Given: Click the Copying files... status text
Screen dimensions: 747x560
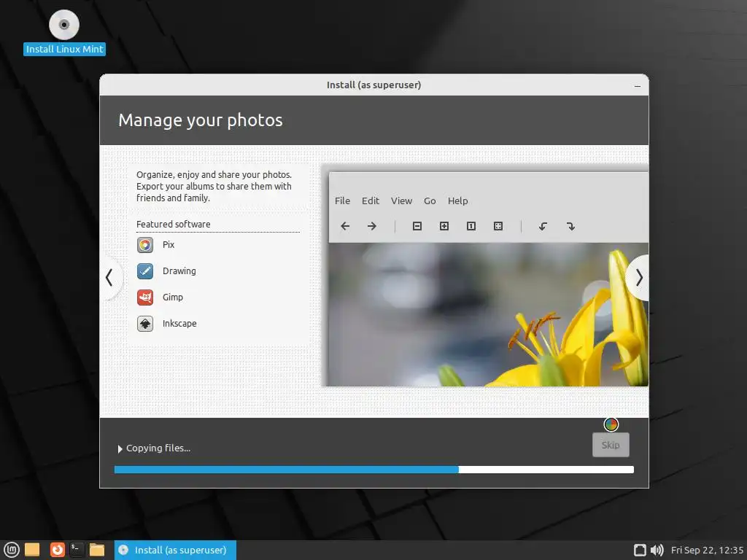Looking at the screenshot, I should (x=158, y=448).
